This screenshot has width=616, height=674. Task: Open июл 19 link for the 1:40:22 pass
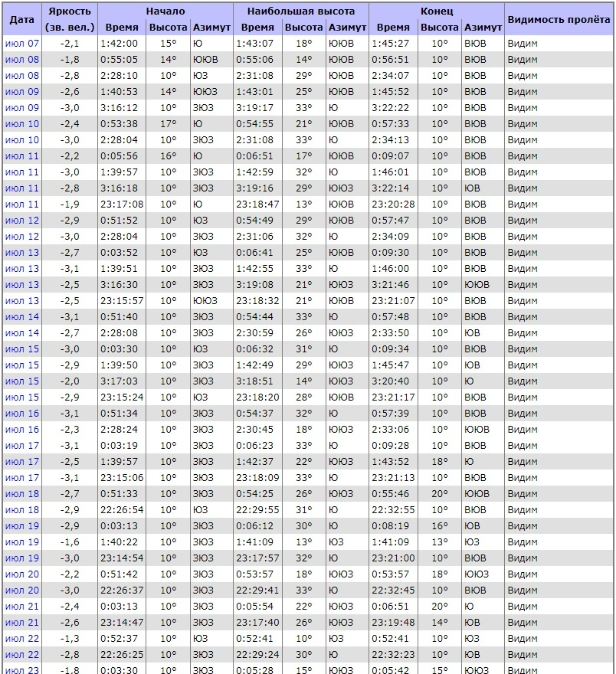pyautogui.click(x=22, y=542)
